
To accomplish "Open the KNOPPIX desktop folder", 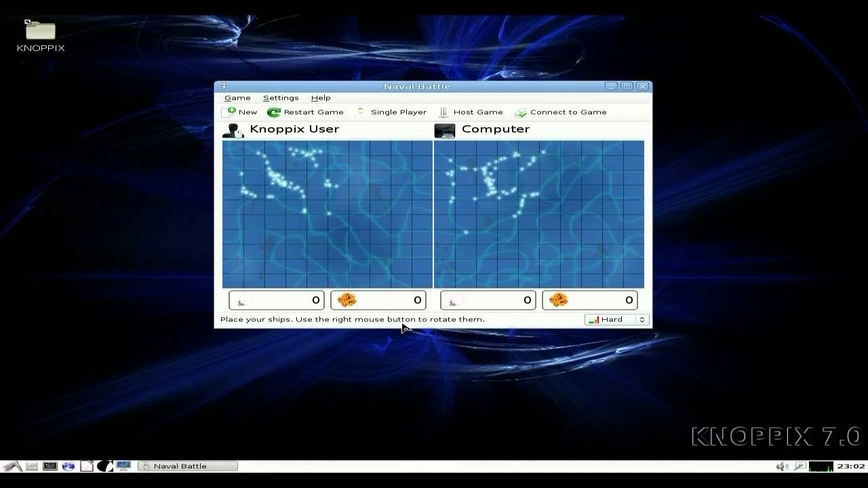I will 41,37.
